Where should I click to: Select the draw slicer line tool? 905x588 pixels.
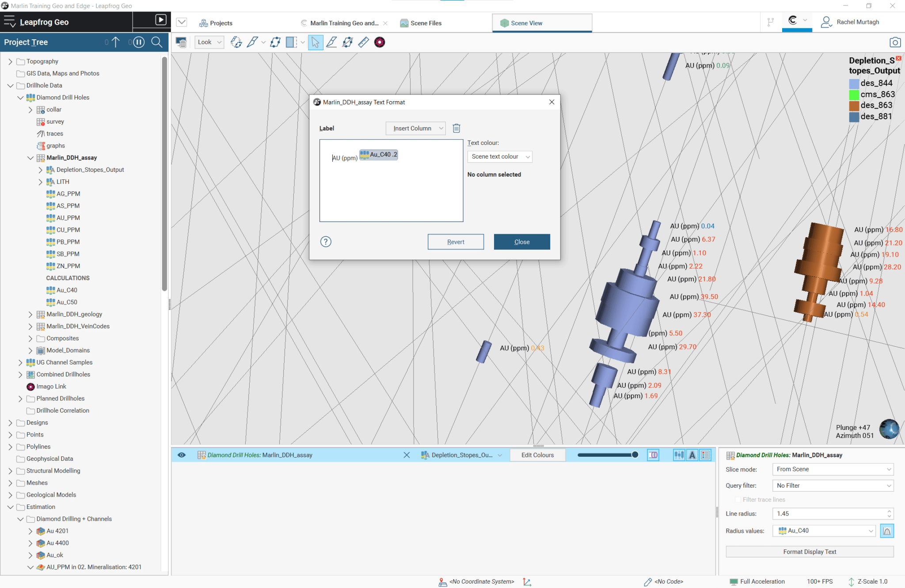click(252, 42)
